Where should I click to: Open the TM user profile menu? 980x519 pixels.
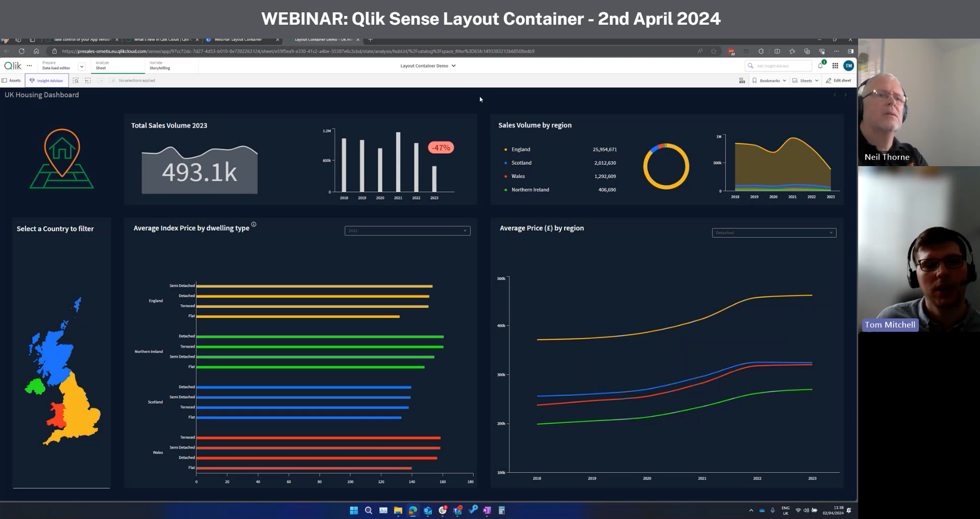click(x=849, y=66)
